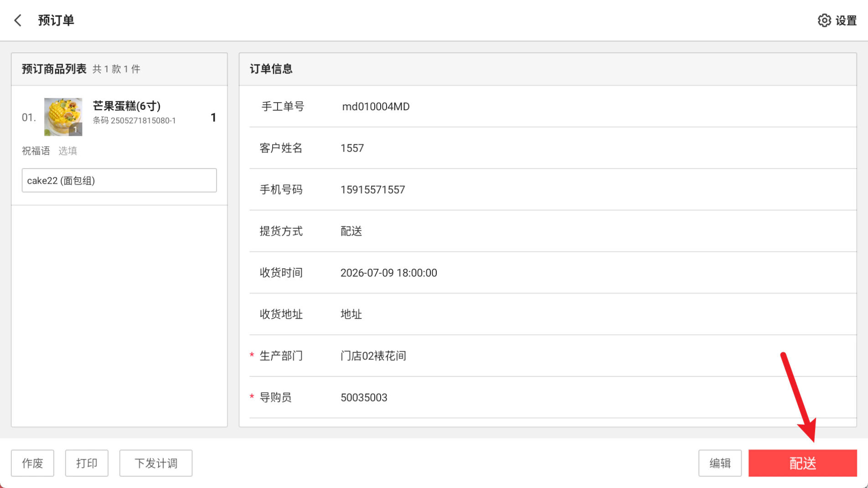The height and width of the screenshot is (488, 868).
Task: Click the 预订单 page title
Action: coord(56,21)
